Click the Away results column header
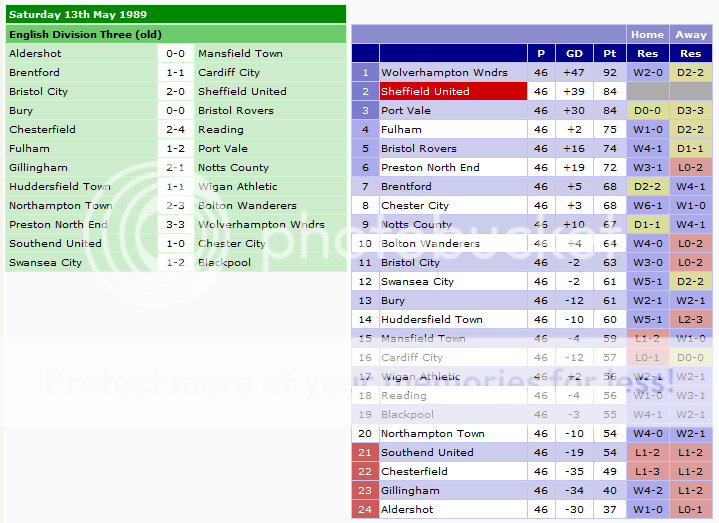 691,34
